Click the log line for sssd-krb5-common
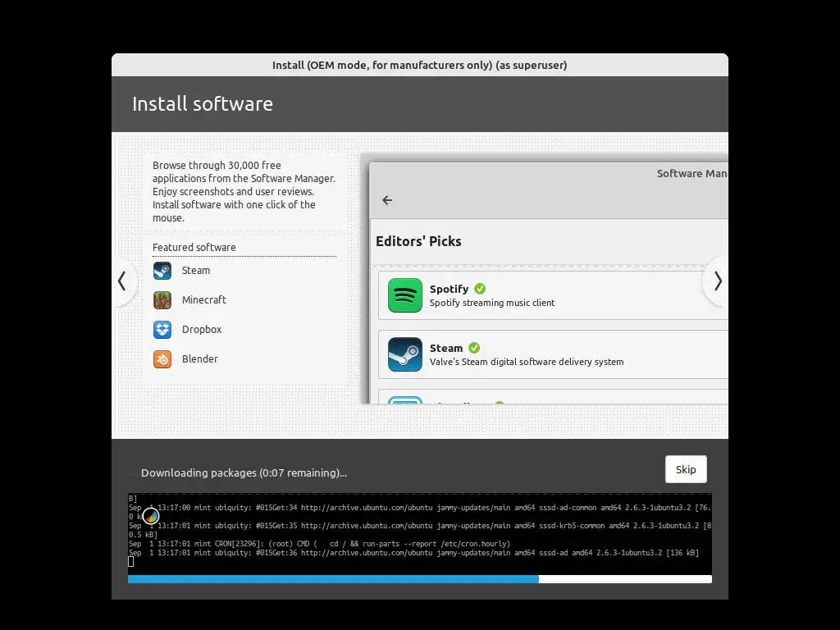Image resolution: width=840 pixels, height=630 pixels. pos(420,531)
